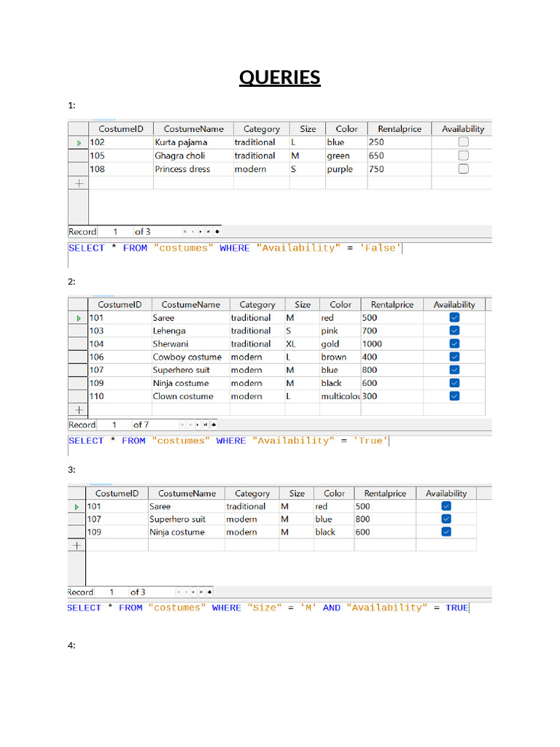
Task: Select CostumeID '102' cell
Action: (x=121, y=142)
